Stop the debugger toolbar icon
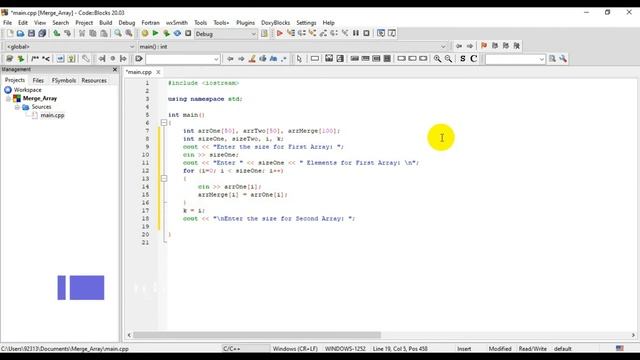 (x=366, y=33)
